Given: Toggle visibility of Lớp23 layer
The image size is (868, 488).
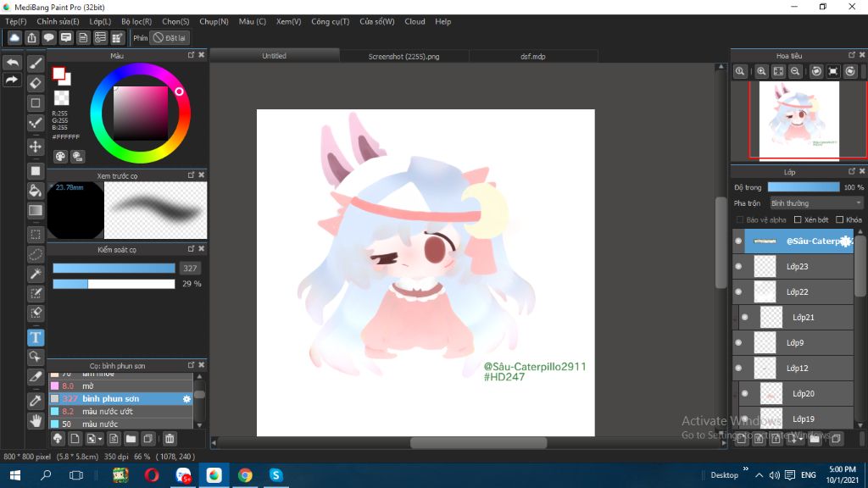Looking at the screenshot, I should click(738, 267).
